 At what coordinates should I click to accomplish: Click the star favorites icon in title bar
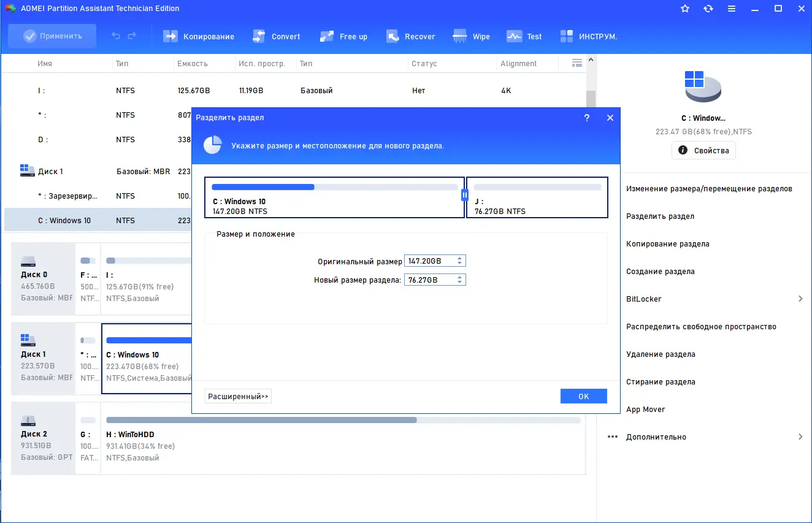pyautogui.click(x=685, y=9)
